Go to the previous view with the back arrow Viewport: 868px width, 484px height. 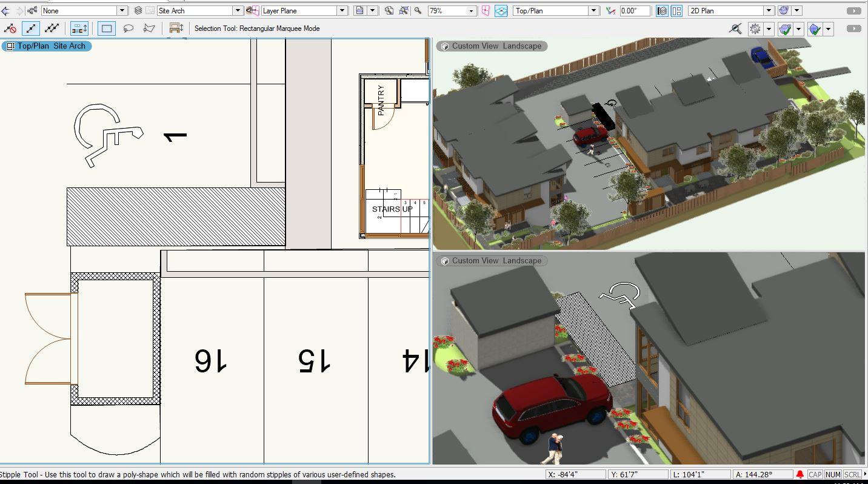coord(5,11)
